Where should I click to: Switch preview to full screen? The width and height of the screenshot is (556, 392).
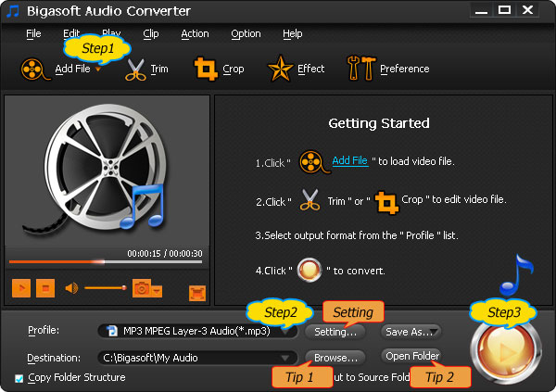point(197,293)
